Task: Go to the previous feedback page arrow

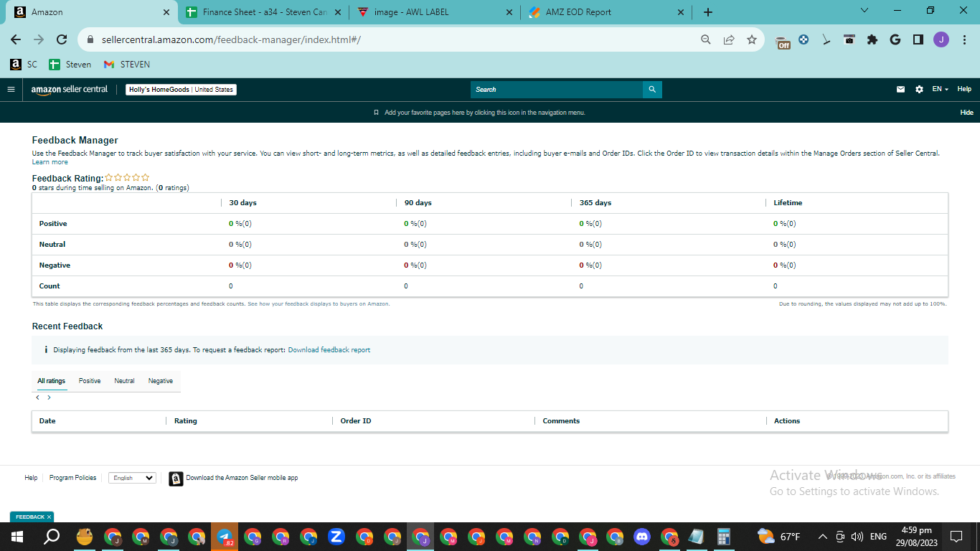Action: [x=37, y=397]
